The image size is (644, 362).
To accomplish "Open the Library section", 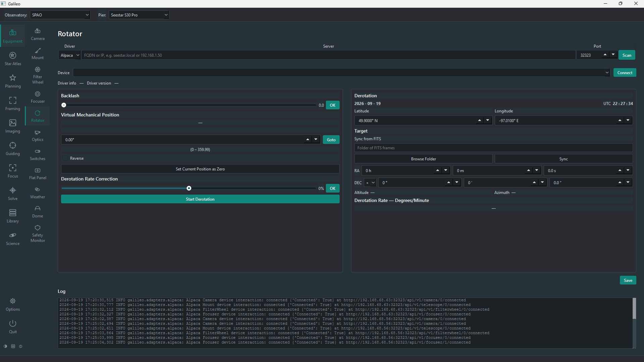I will [x=13, y=216].
